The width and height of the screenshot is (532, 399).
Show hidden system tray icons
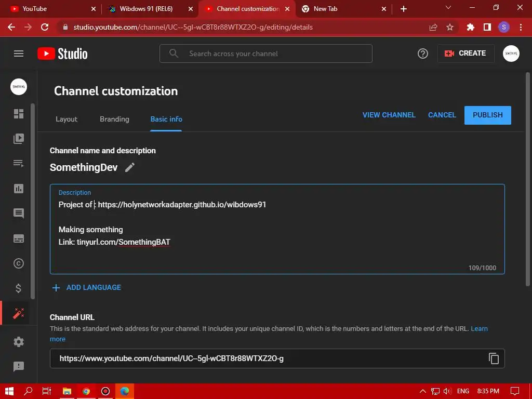coord(423,391)
